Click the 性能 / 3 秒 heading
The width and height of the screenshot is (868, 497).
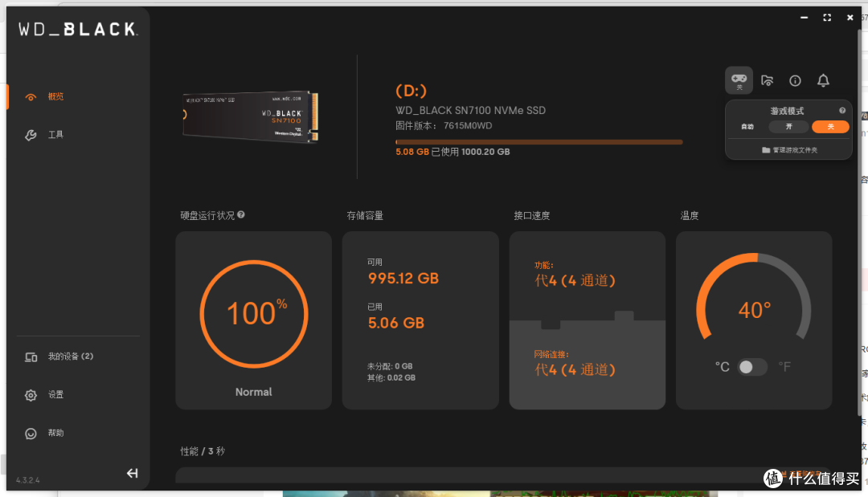(x=203, y=452)
